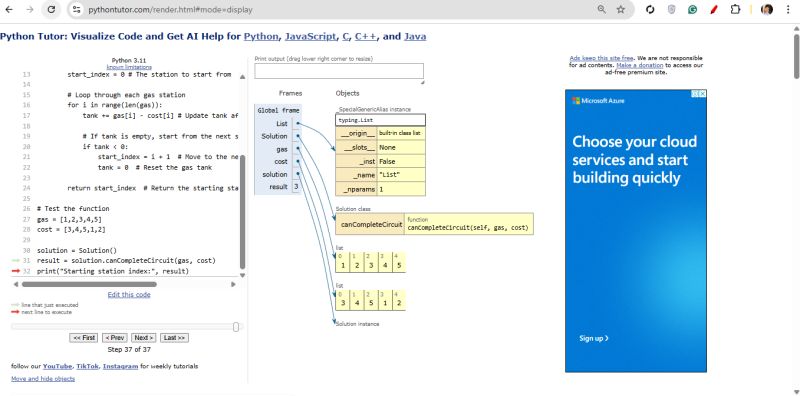Screen dimensions: 800x396
Task: Open the user profile avatar
Action: tap(767, 9)
